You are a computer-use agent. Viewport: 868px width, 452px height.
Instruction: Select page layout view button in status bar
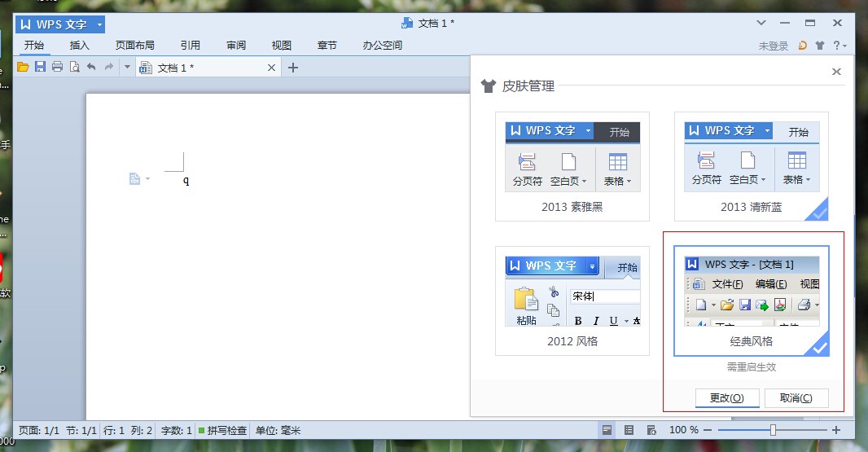coord(607,430)
